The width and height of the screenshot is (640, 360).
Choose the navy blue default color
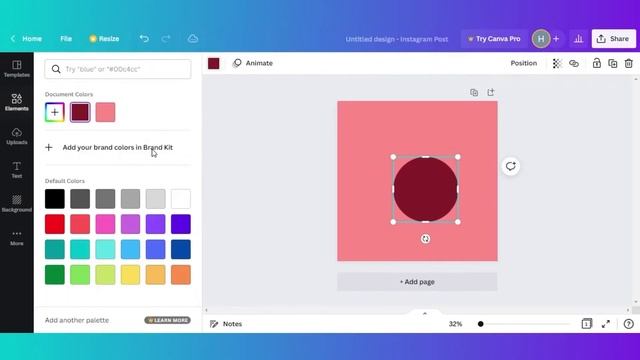pyautogui.click(x=181, y=249)
